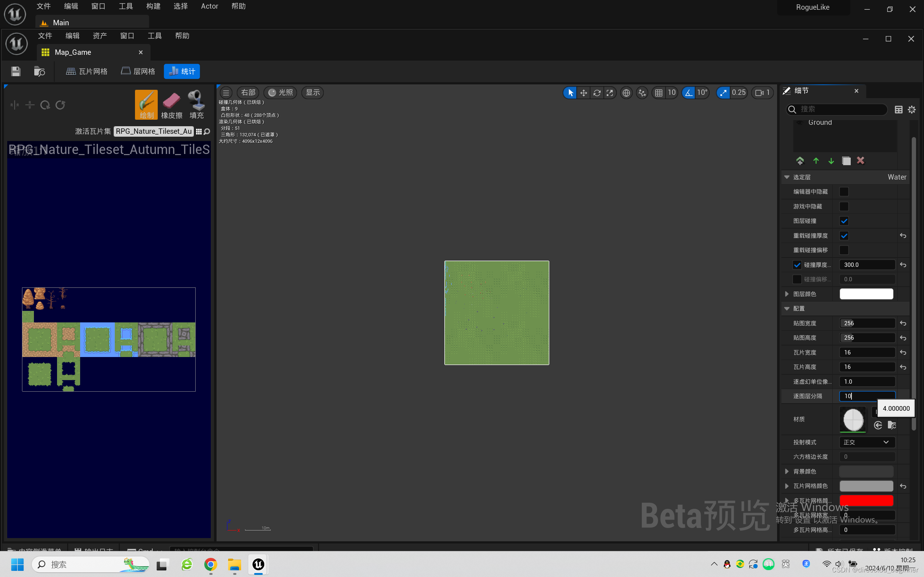Switch to the Map_Game tab

[73, 52]
